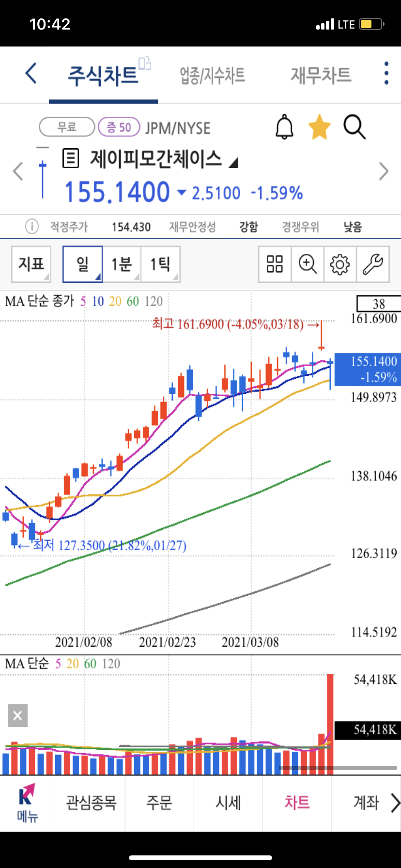Open the wrench tools icon
401x868 pixels.
tap(373, 264)
